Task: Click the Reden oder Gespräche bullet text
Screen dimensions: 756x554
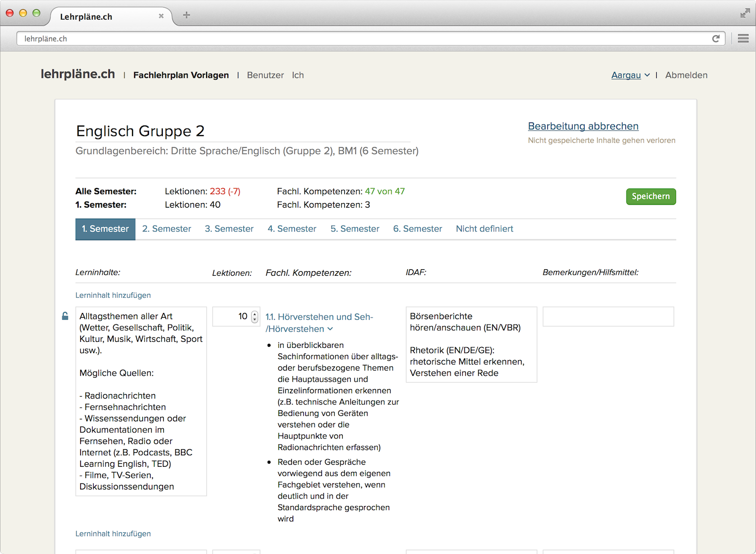Action: click(x=334, y=490)
